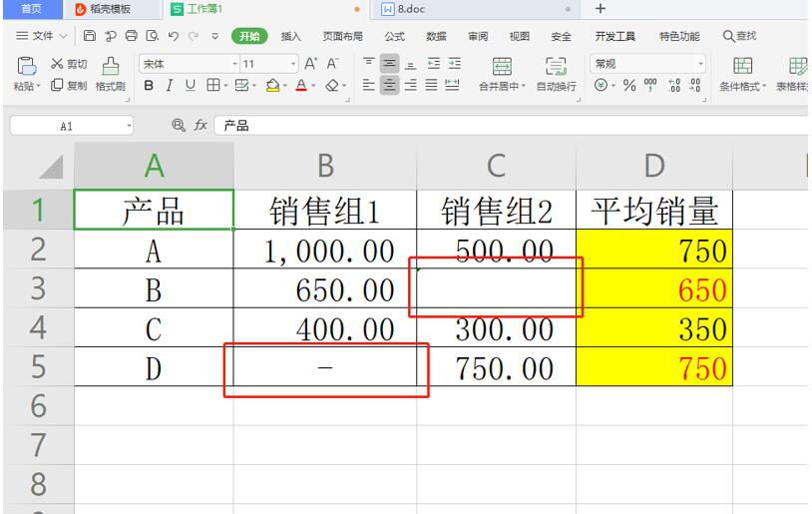Toggle Center horizontal alignment
This screenshot has height=514, width=812.
[389, 85]
